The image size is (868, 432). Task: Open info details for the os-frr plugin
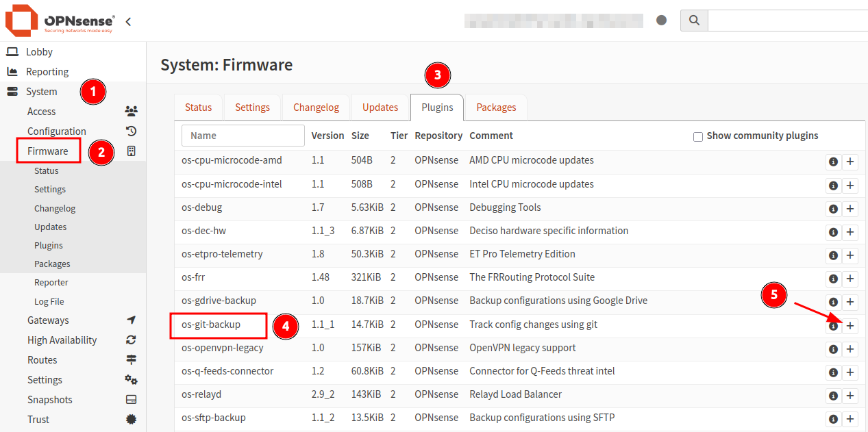(x=833, y=279)
